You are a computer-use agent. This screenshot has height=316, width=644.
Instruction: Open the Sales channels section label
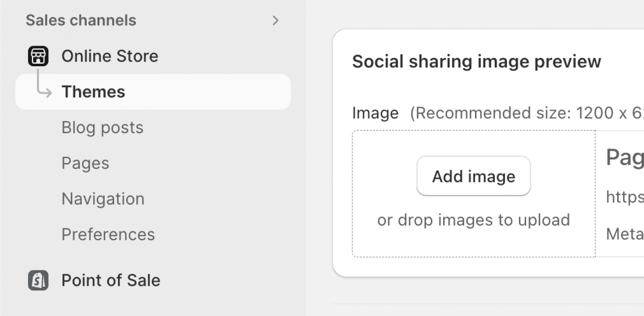(x=81, y=21)
